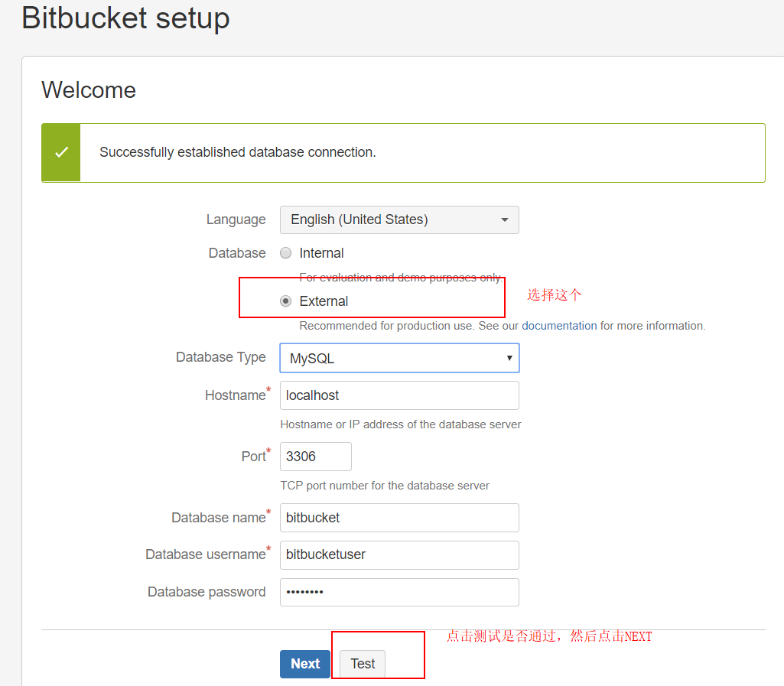The height and width of the screenshot is (686, 784).
Task: Click the green success checkmark icon
Action: click(61, 152)
